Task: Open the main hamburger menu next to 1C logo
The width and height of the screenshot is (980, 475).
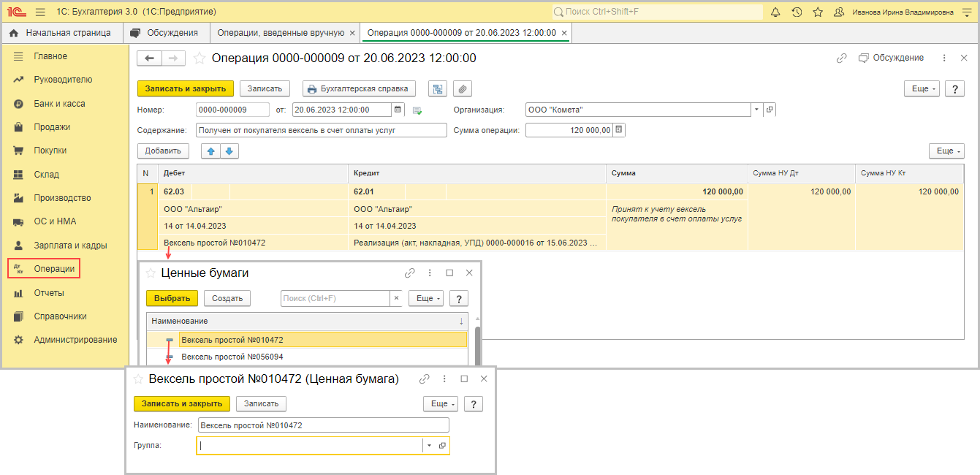Action: pos(39,12)
